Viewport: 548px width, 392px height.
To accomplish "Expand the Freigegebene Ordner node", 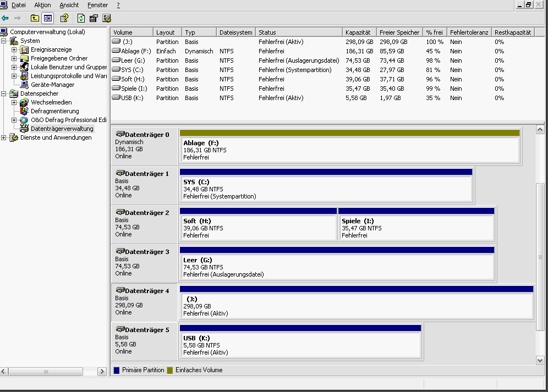I will click(x=14, y=58).
